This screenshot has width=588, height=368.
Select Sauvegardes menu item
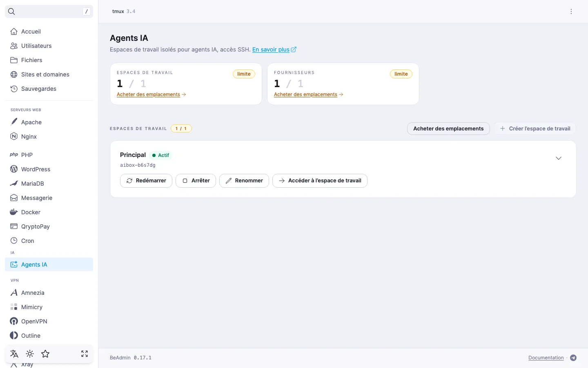[49, 89]
